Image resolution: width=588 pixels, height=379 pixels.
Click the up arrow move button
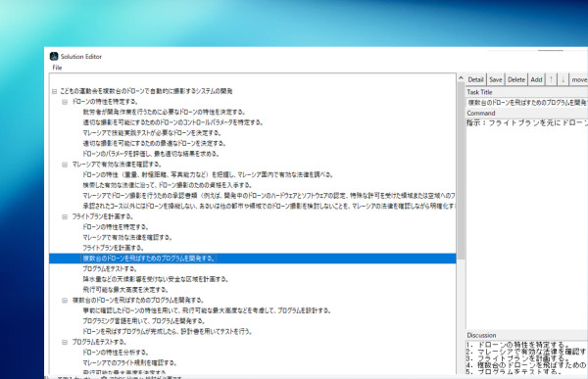[x=551, y=79]
